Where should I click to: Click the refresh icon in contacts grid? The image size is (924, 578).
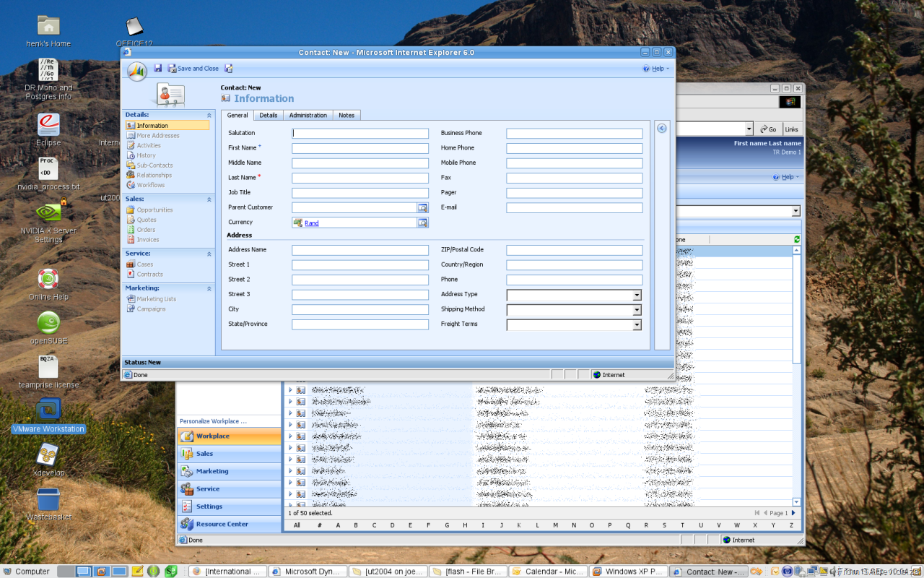797,239
